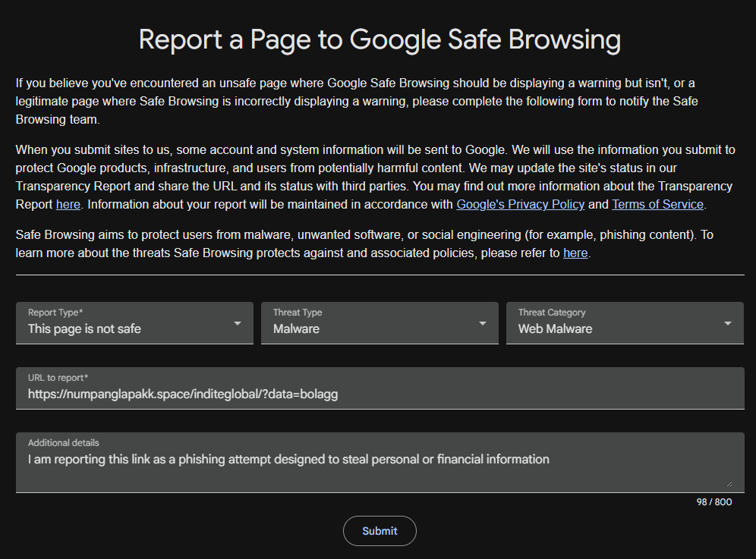Click the URL to report field
The width and height of the screenshot is (756, 559).
[380, 388]
